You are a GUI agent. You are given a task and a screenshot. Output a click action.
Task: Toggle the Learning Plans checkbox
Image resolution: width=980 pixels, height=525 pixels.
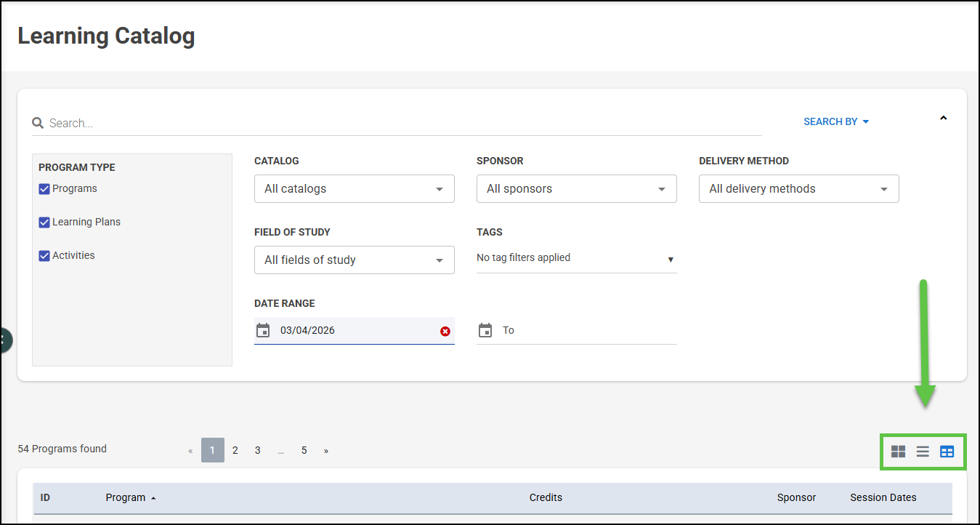point(44,223)
